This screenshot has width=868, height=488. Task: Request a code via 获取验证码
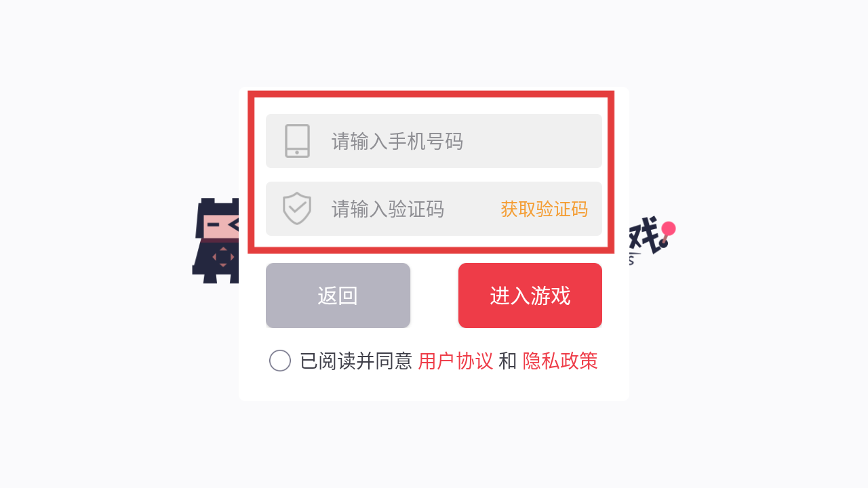[544, 209]
